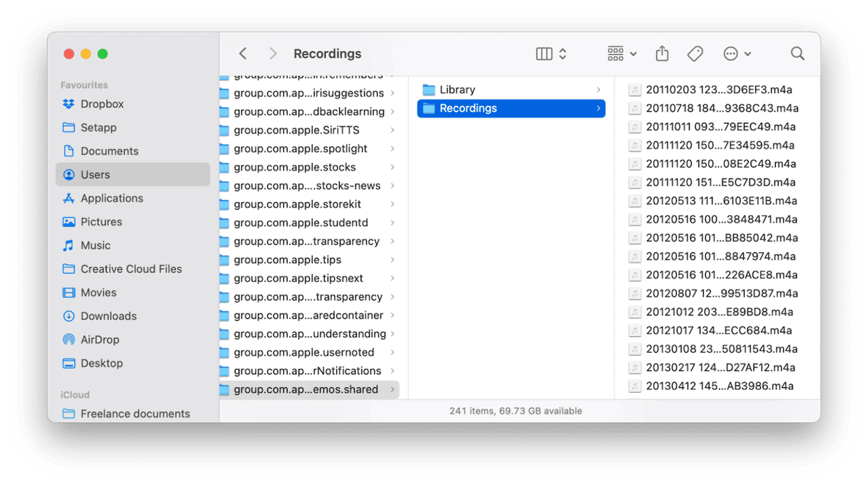
Task: Click Creative Cloud Files in sidebar
Action: click(131, 269)
